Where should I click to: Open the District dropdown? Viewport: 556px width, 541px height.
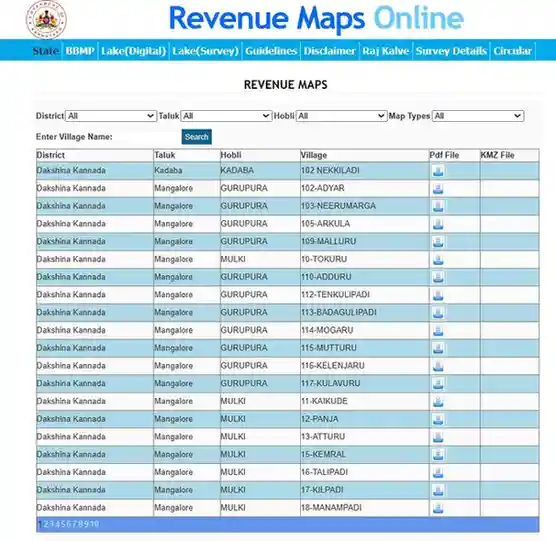[111, 116]
